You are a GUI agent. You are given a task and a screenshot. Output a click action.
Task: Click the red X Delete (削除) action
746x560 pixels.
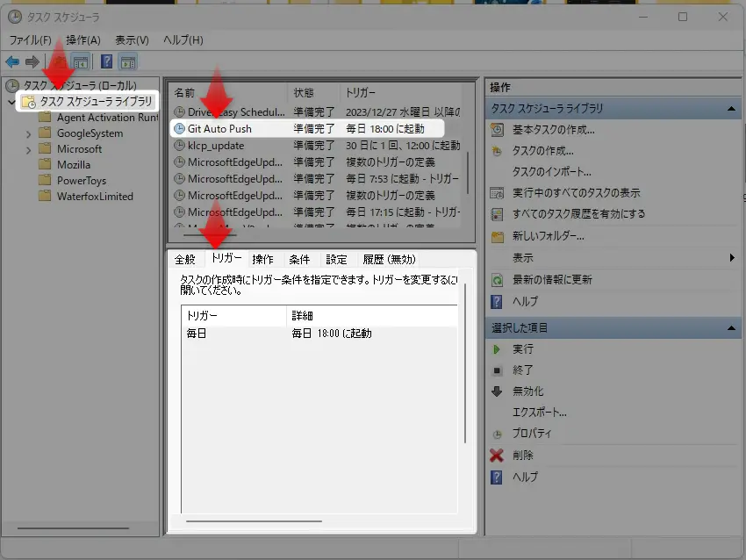522,456
